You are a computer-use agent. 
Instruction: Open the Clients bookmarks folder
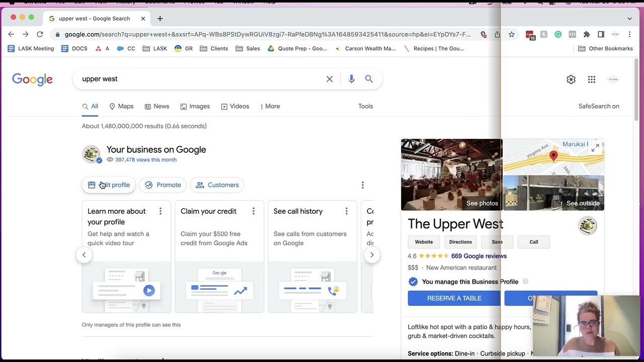214,49
